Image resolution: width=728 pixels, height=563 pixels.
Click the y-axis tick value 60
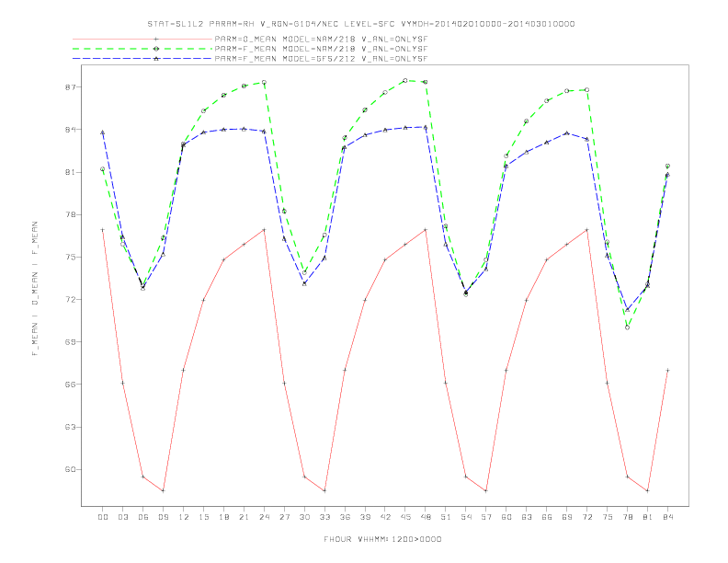(x=70, y=470)
